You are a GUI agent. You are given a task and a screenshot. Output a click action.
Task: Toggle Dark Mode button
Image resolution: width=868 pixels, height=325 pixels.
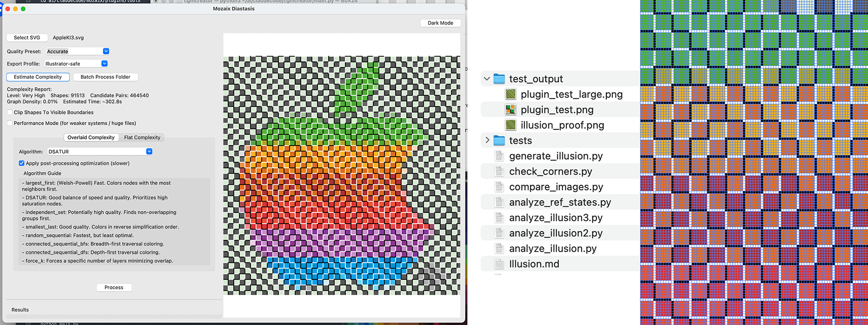click(440, 23)
